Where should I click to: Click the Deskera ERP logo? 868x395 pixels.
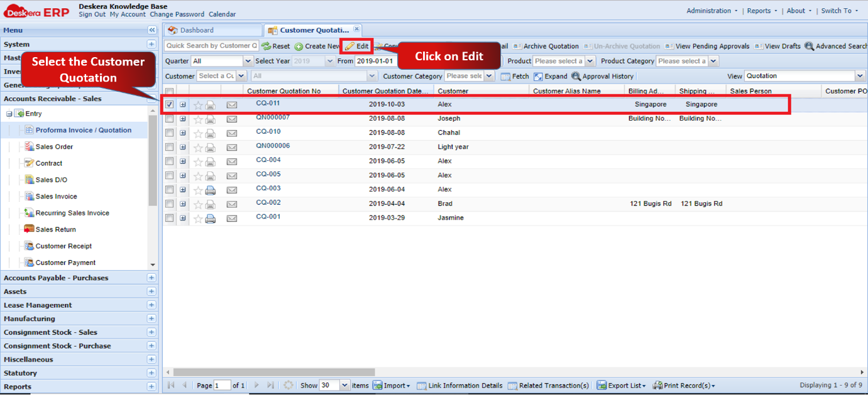36,11
